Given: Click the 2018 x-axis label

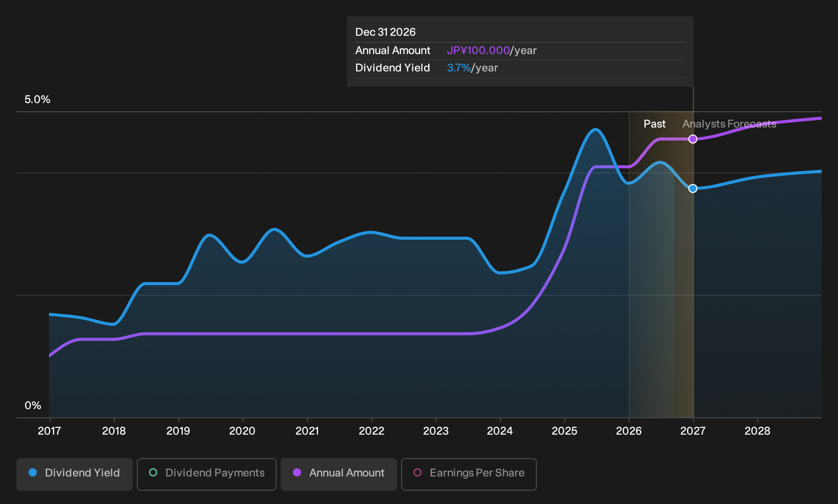Looking at the screenshot, I should tap(114, 431).
